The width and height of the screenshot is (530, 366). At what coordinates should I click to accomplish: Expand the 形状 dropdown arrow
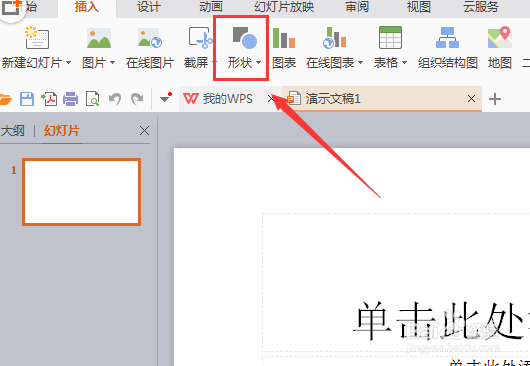pyautogui.click(x=259, y=63)
